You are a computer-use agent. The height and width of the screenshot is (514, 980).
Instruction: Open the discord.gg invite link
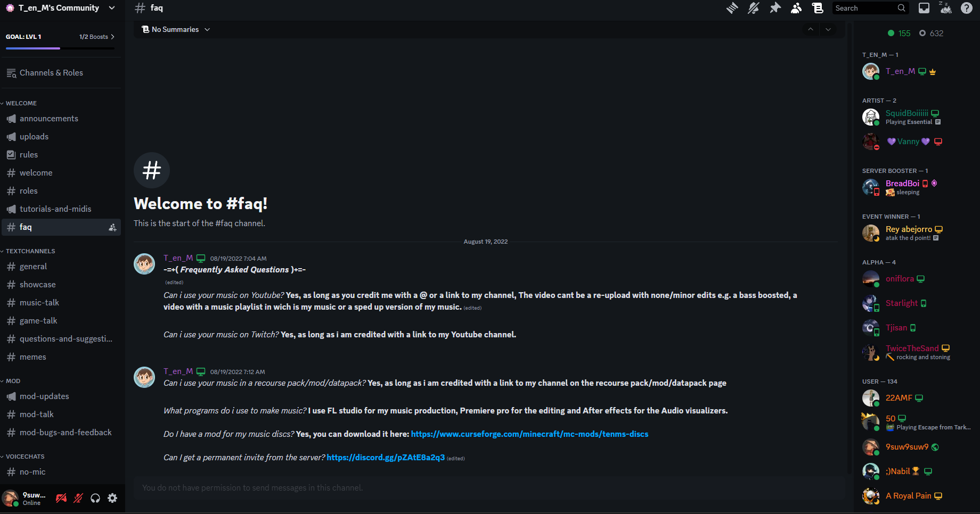386,458
